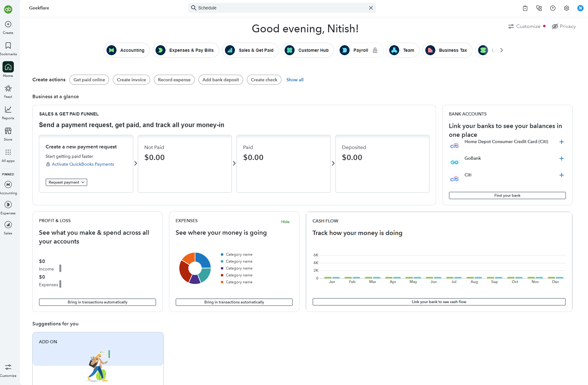Viewport: 588px width, 385px height.
Task: Open Bookmarks in the sidebar
Action: pyautogui.click(x=8, y=49)
